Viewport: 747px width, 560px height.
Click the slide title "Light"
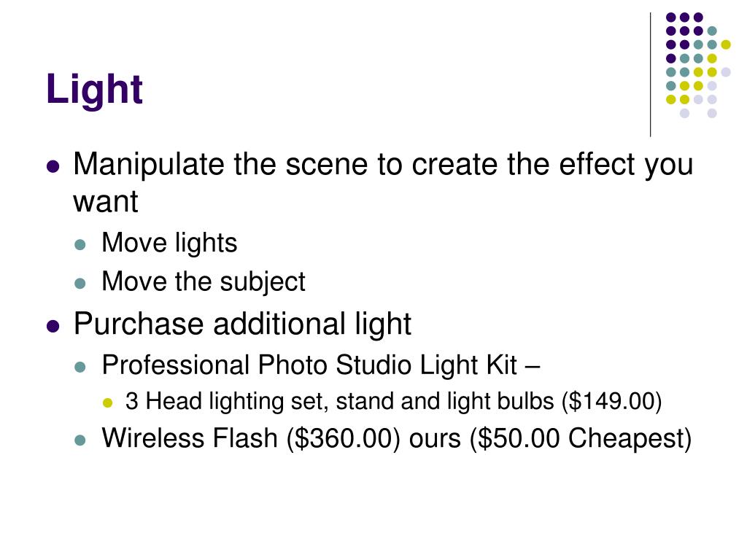pos(94,90)
